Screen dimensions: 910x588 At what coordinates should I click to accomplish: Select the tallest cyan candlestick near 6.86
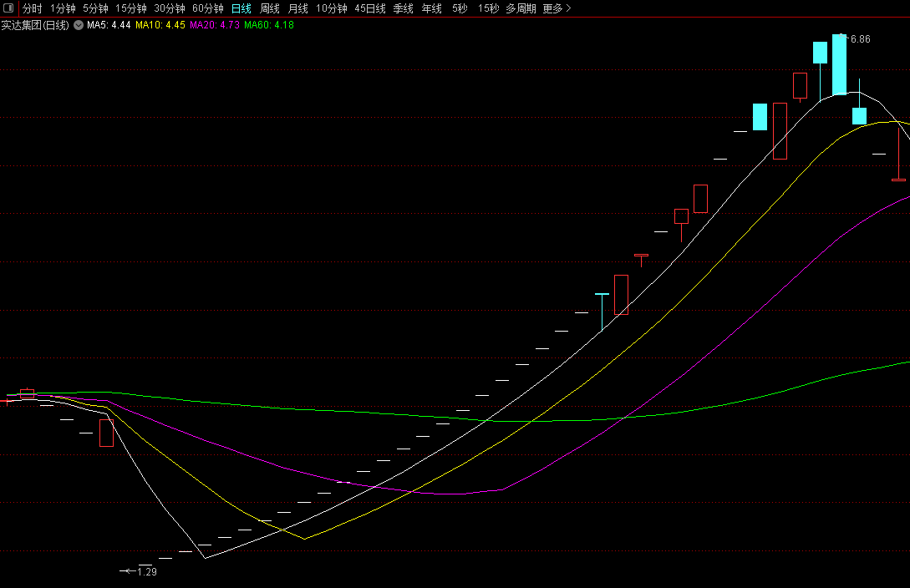click(x=839, y=64)
